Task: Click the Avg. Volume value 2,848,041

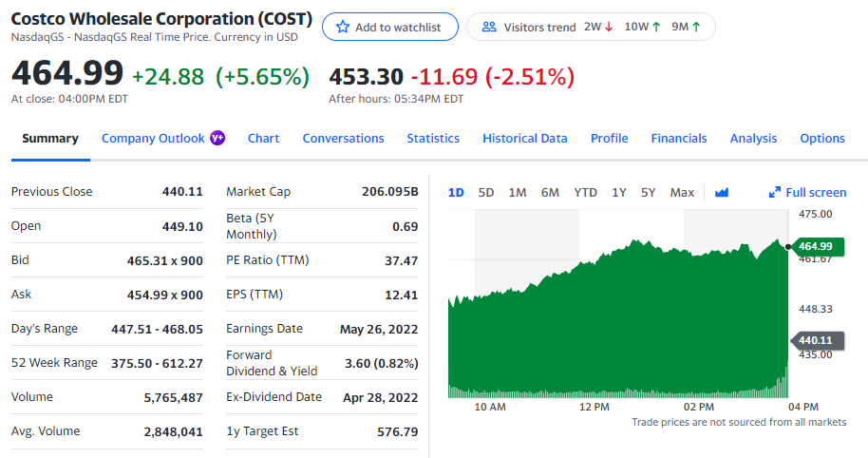Action: click(173, 432)
